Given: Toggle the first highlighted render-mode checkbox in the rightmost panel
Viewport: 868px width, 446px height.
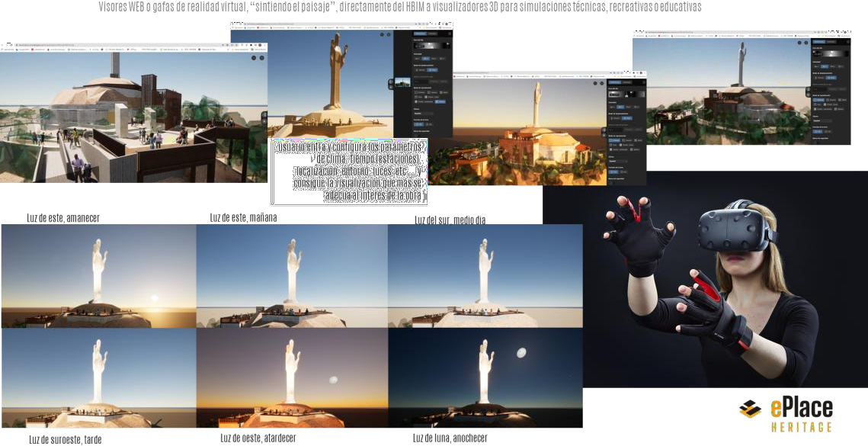Looking at the screenshot, I should point(817,100).
